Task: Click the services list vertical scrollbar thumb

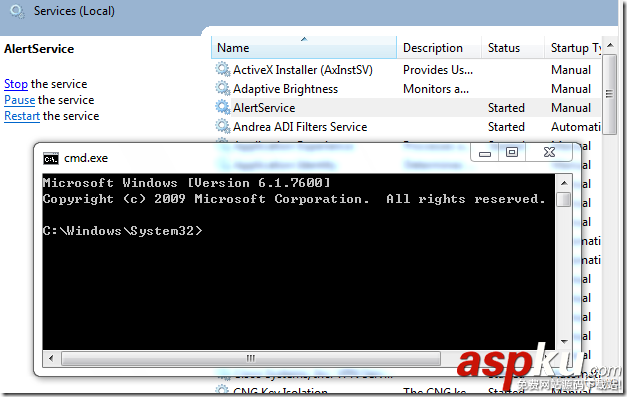Action: pyautogui.click(x=609, y=94)
